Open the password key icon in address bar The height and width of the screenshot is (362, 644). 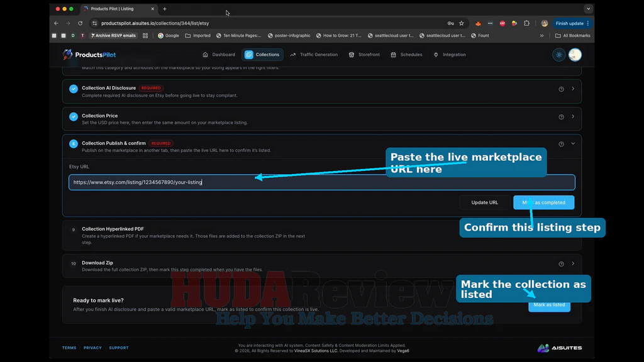[x=450, y=23]
